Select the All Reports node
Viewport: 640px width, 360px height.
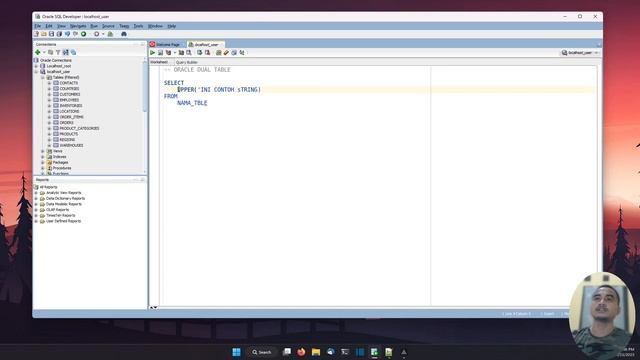point(49,187)
